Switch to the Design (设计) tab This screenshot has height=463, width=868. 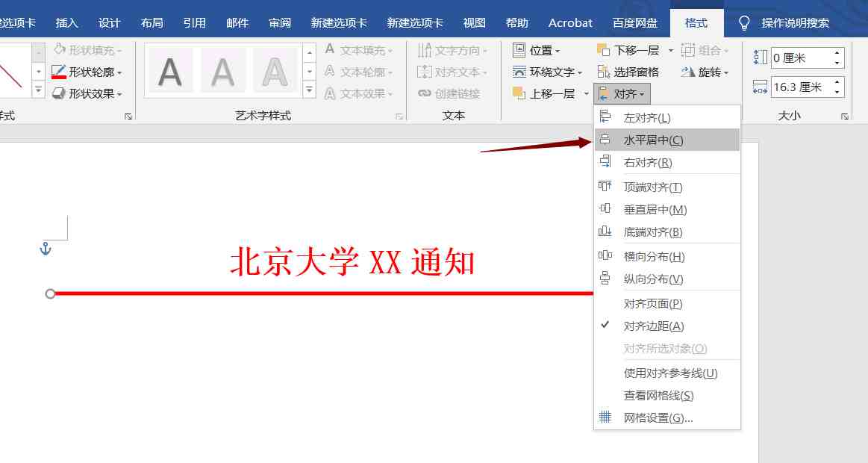tap(109, 22)
